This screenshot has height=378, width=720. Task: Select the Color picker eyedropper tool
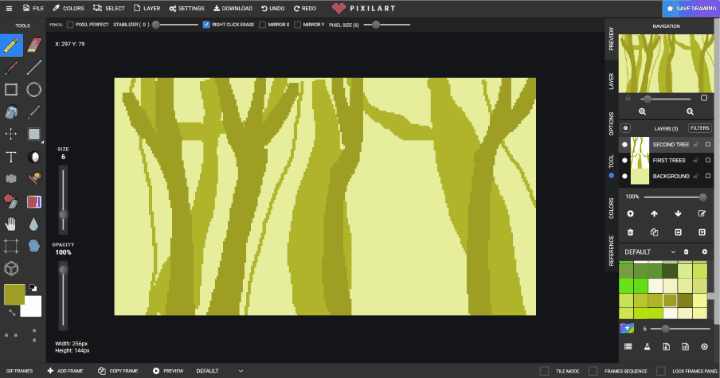pyautogui.click(x=34, y=112)
